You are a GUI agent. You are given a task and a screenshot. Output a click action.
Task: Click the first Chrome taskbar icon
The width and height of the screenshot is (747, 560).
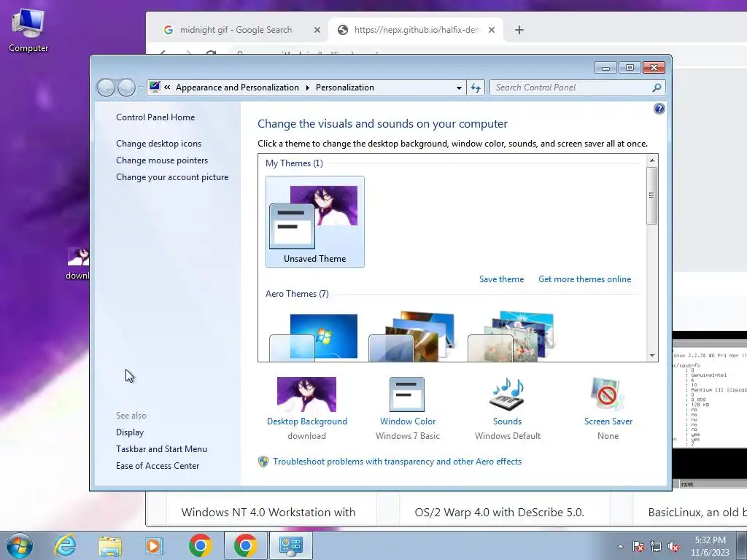[200, 545]
